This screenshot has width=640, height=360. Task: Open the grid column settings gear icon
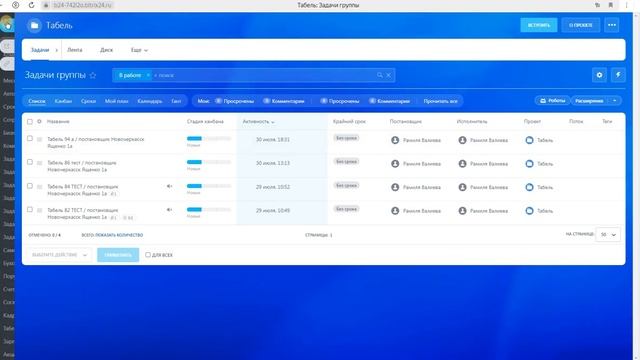39,122
